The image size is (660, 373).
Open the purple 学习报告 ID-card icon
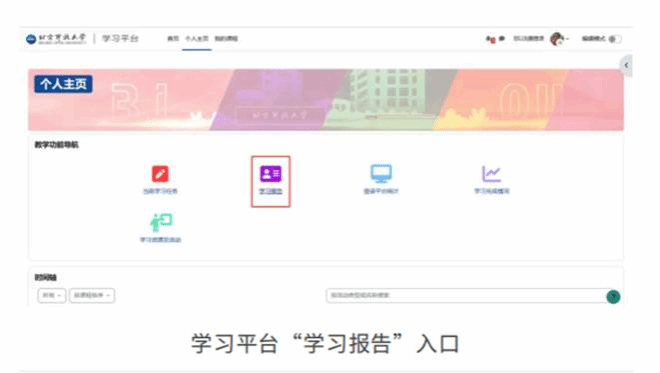(270, 173)
